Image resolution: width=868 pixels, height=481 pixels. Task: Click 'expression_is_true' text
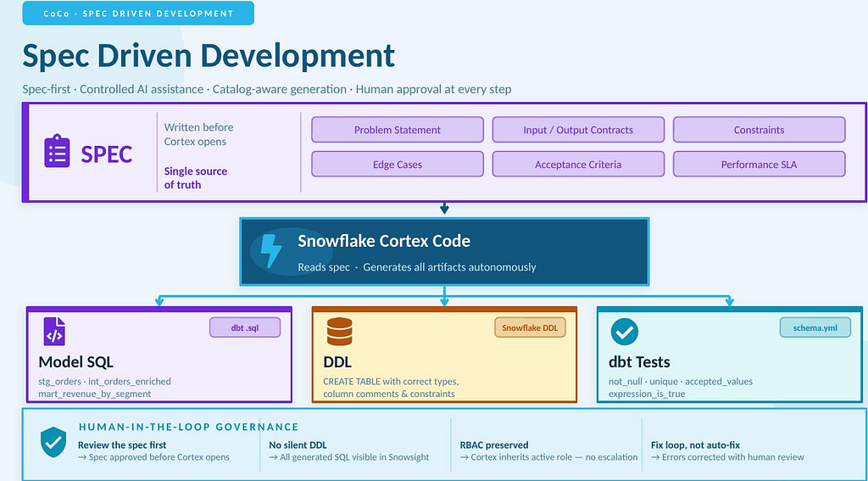[x=647, y=394]
